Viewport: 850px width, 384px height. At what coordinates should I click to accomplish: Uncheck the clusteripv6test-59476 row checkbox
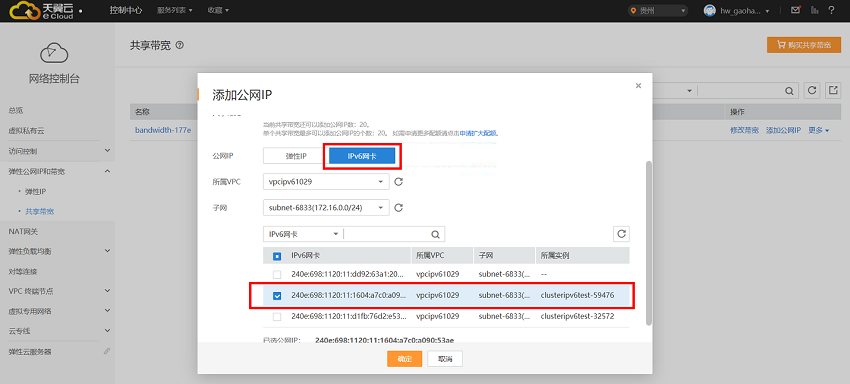pyautogui.click(x=276, y=296)
